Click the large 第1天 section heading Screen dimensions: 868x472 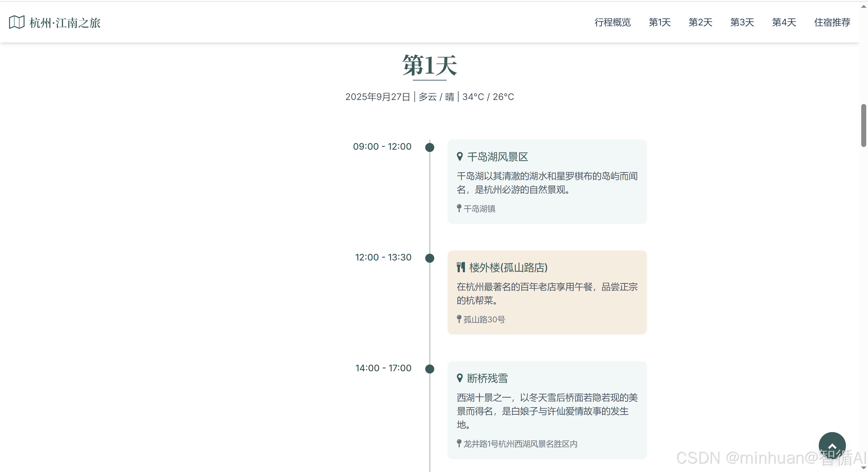coord(430,65)
